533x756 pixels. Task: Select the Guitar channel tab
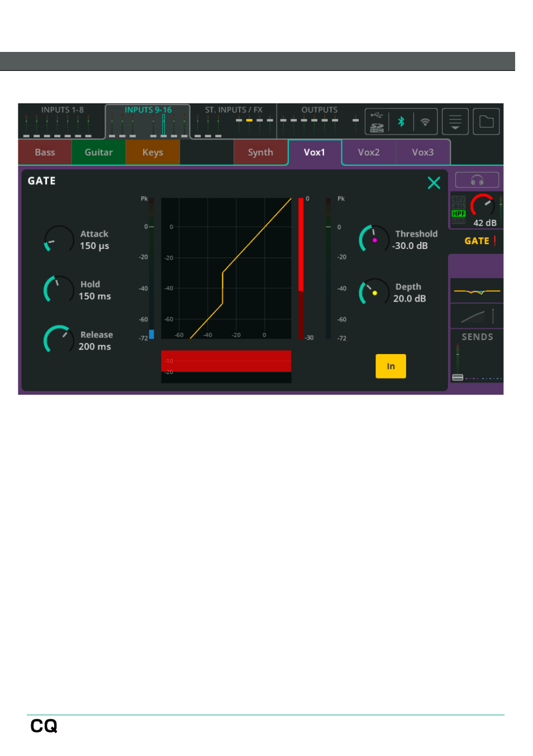click(99, 152)
